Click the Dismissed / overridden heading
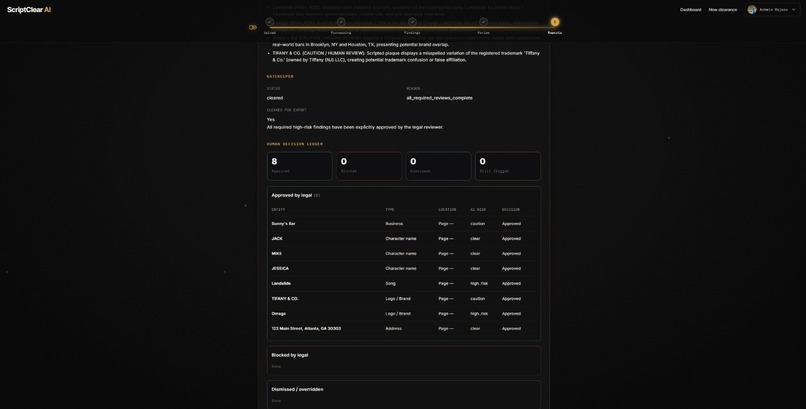Screen dimensions: 806x409 point(297,389)
